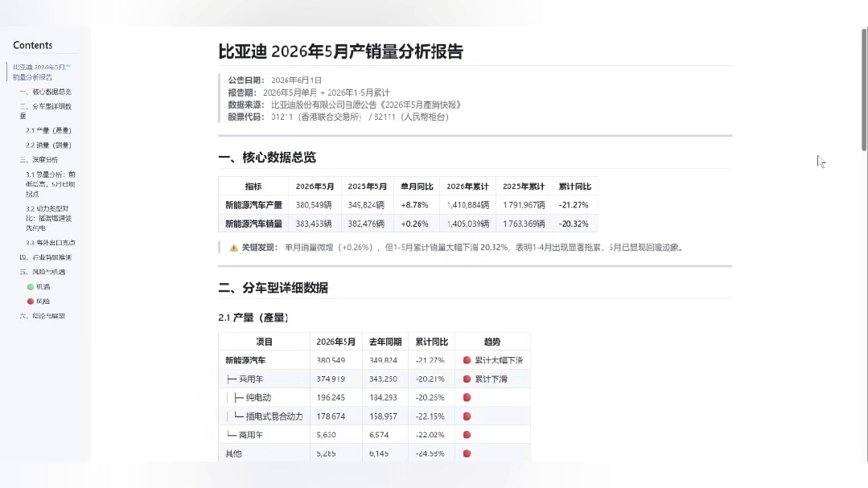Viewport: 868px width, 488px height.
Task: Jump to 六、结论与展望 in Contents
Action: 43,316
